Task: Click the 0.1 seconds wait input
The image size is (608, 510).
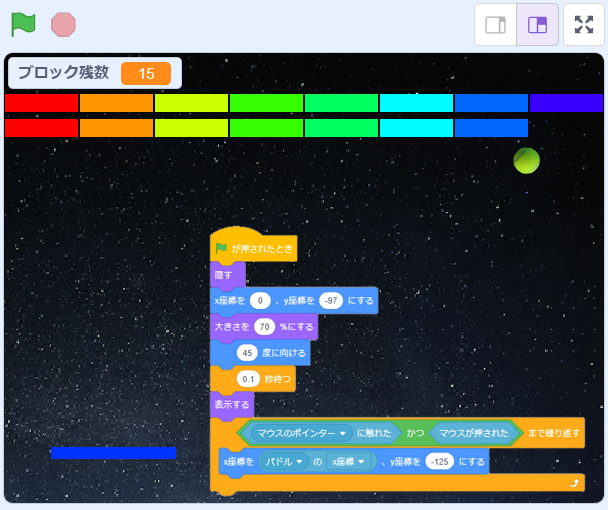Action: click(x=248, y=379)
